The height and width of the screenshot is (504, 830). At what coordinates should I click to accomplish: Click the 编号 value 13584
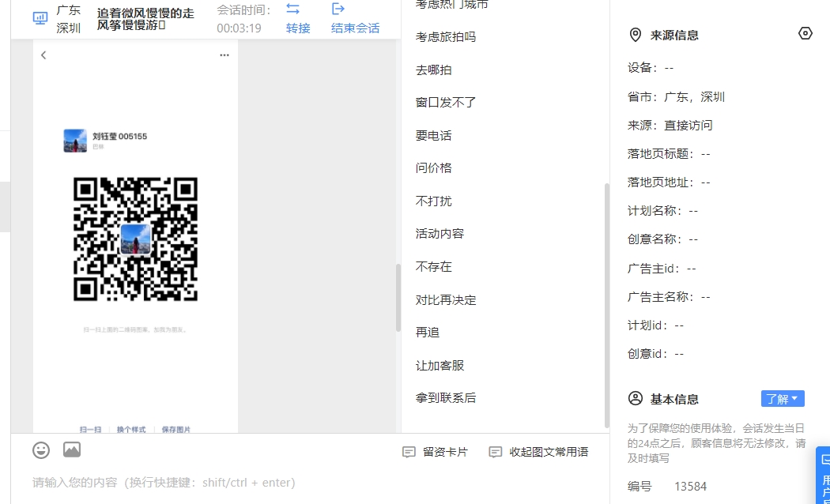[690, 487]
